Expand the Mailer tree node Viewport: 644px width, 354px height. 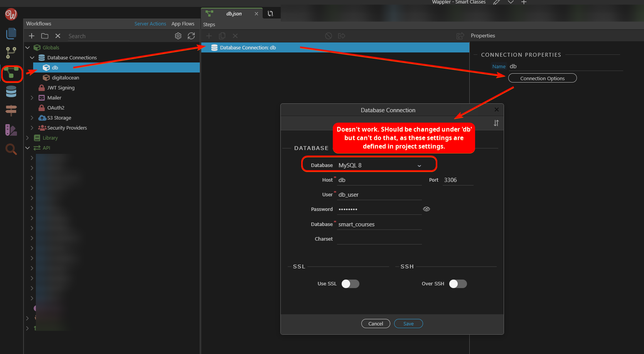32,98
